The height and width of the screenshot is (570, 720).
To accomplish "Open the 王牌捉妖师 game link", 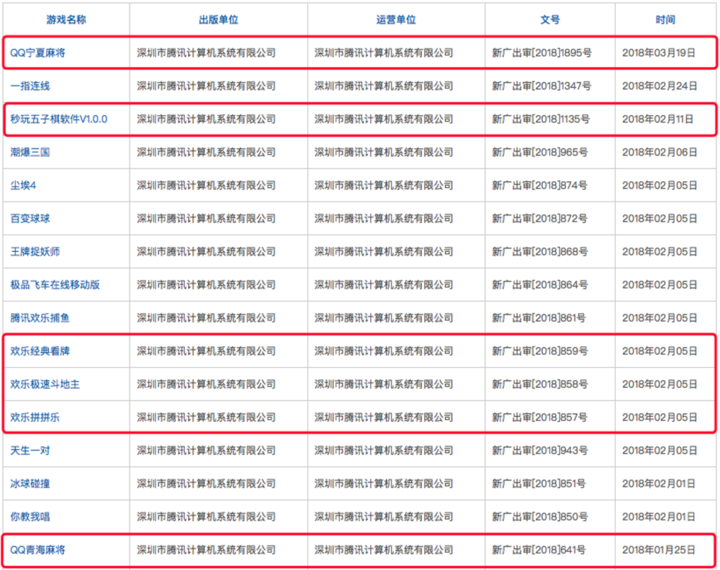I will 35,251.
